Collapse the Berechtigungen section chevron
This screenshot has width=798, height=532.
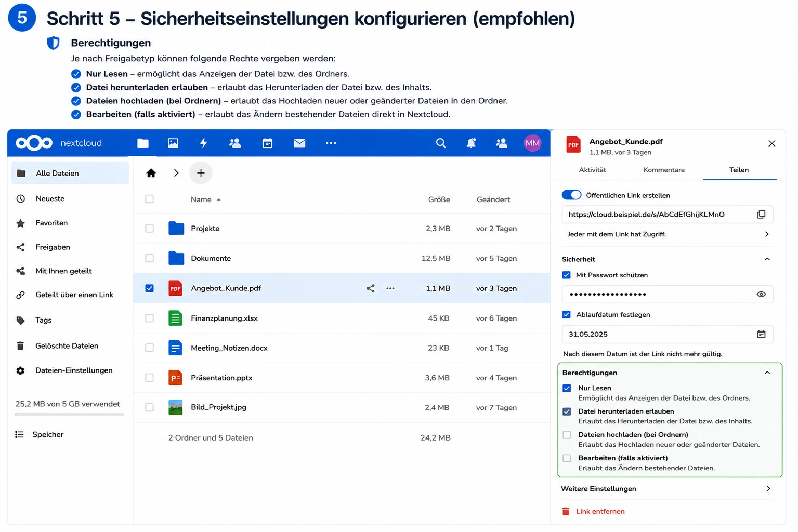pos(767,373)
